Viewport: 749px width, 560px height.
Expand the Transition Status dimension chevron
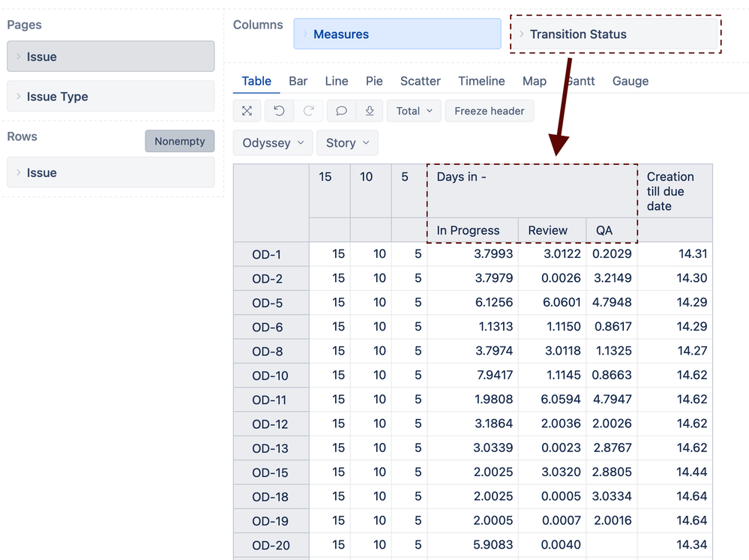(521, 34)
